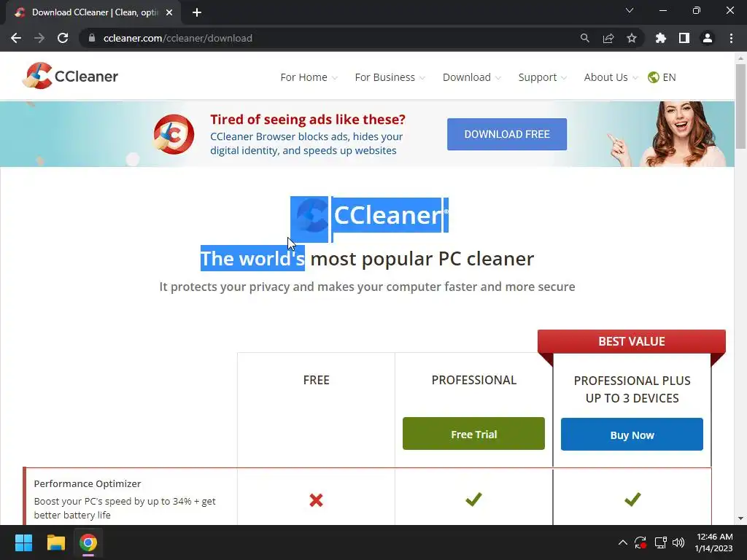Expand the About Us menu
The image size is (747, 560).
[611, 77]
